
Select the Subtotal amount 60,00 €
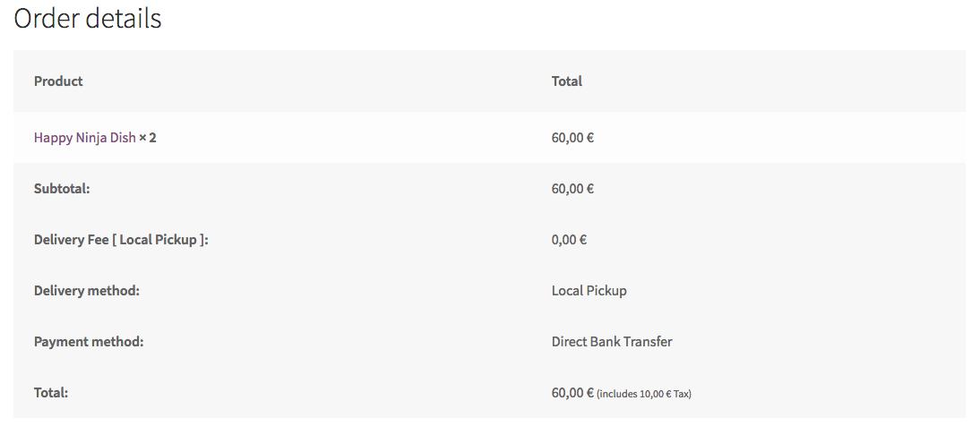(x=572, y=189)
